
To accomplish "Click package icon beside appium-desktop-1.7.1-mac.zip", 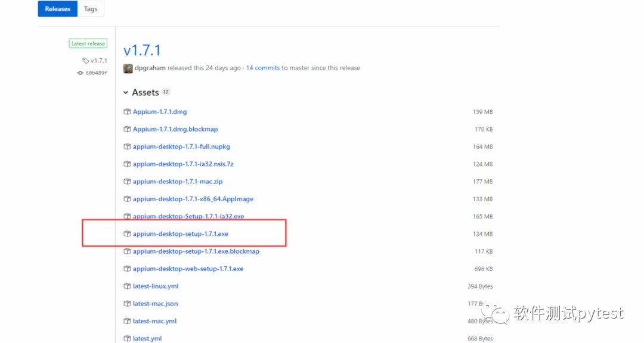I will tap(128, 182).
